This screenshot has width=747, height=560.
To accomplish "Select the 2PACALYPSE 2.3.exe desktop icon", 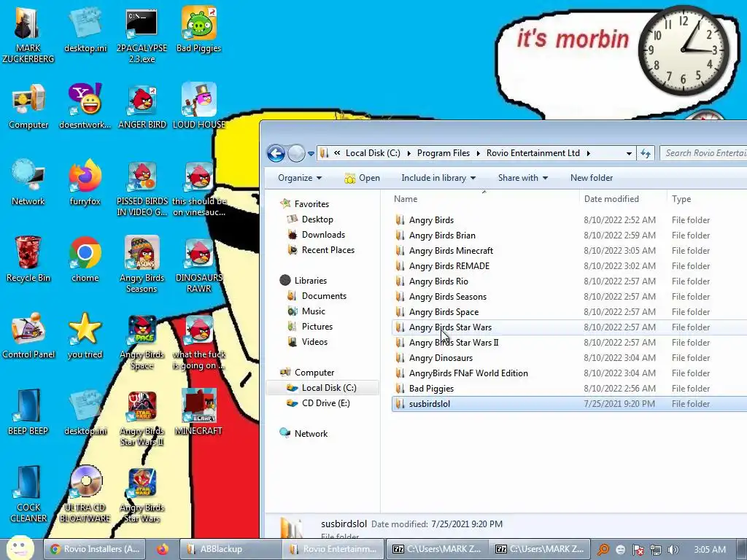I will 142,34.
